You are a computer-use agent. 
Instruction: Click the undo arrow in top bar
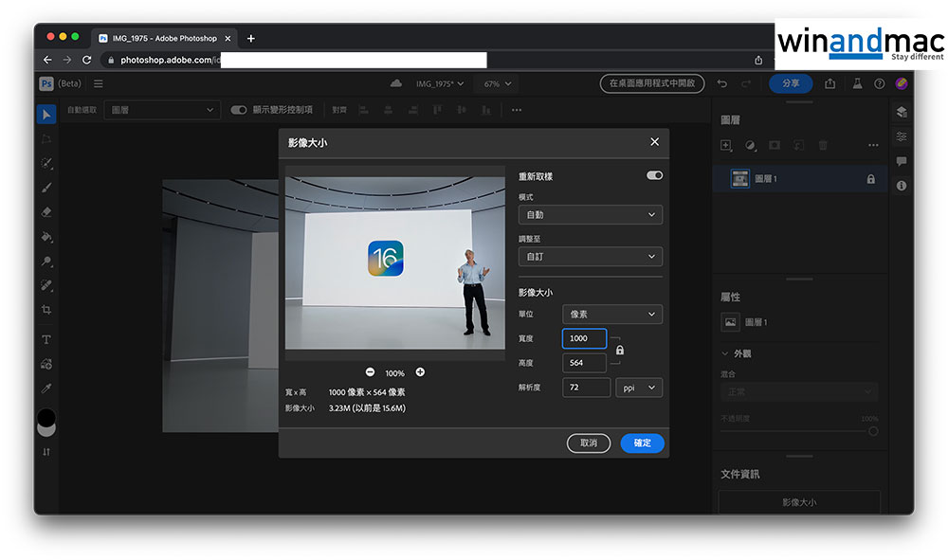pyautogui.click(x=722, y=83)
